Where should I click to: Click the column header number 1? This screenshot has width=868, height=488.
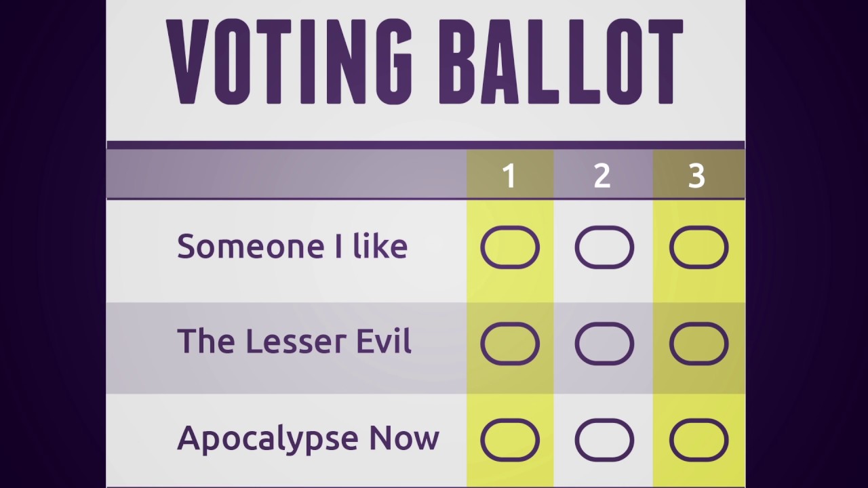point(509,176)
